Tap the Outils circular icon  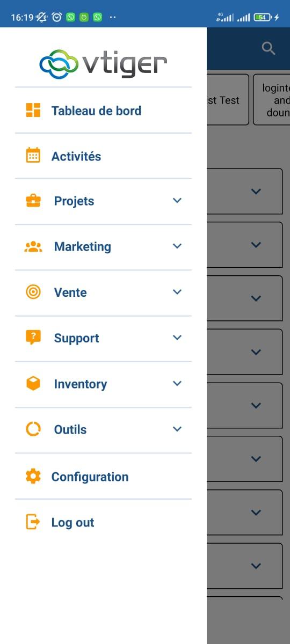[33, 429]
